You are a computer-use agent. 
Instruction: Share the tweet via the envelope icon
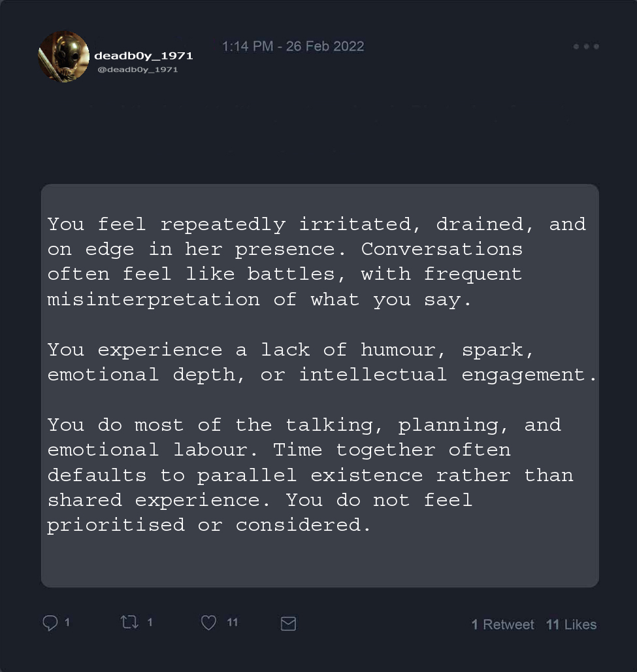(x=288, y=624)
